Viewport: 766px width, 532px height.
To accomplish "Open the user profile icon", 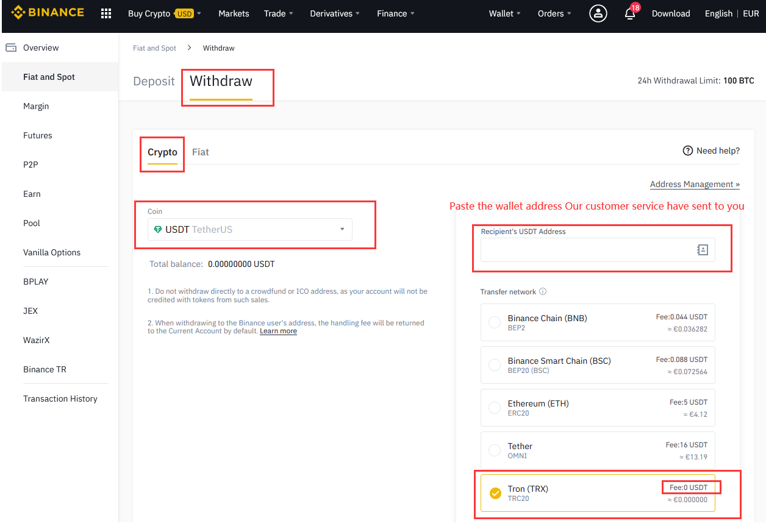I will coord(598,13).
